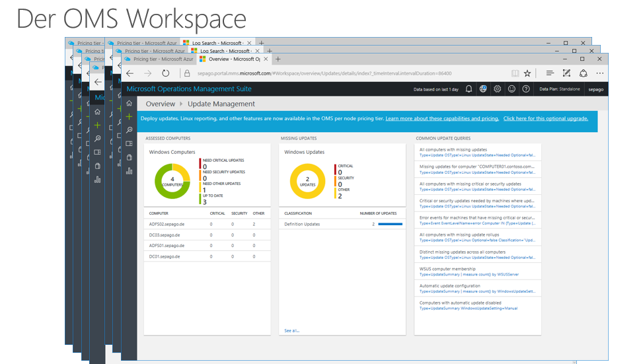Image resolution: width=643 pixels, height=364 pixels.
Task: Open the Edge hub lines menu
Action: pos(550,73)
